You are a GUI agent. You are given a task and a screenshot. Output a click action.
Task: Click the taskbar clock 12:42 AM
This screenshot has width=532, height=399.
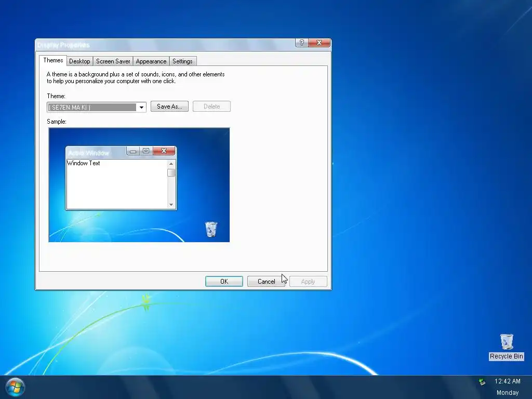click(x=507, y=381)
